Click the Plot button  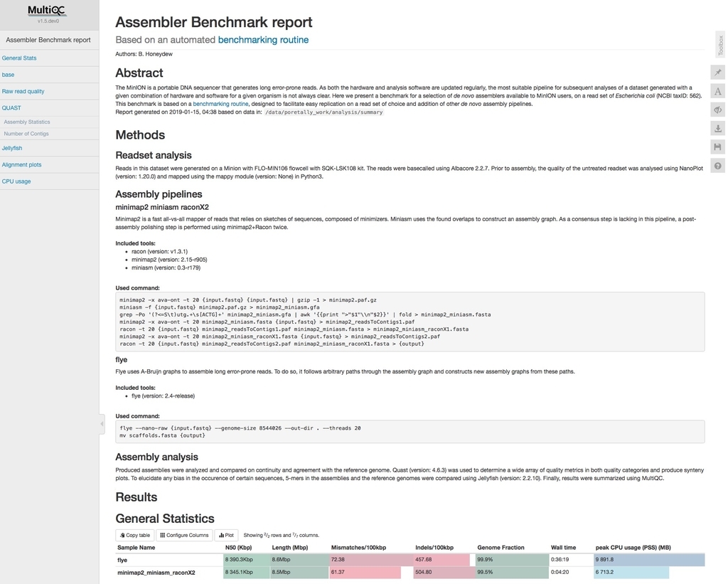point(227,535)
